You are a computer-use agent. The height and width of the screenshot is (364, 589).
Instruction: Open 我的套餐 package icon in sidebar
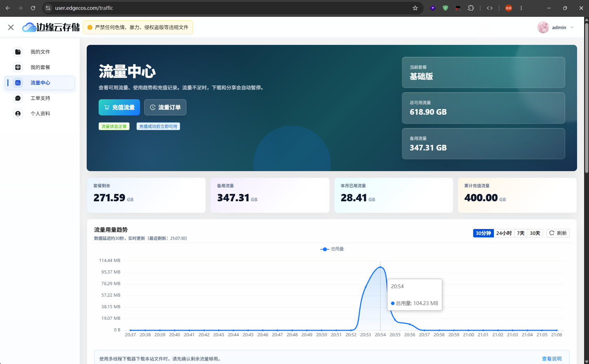point(18,67)
